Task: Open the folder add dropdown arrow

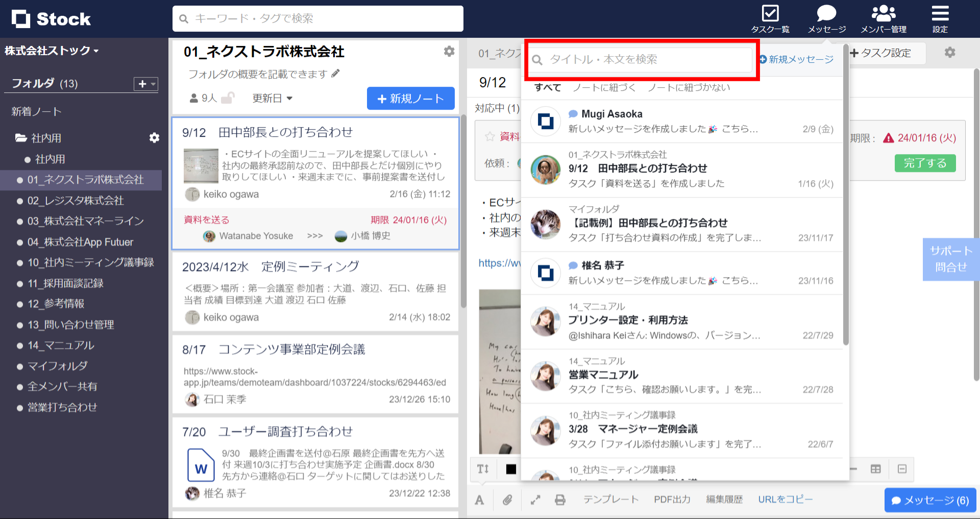Action: point(152,84)
